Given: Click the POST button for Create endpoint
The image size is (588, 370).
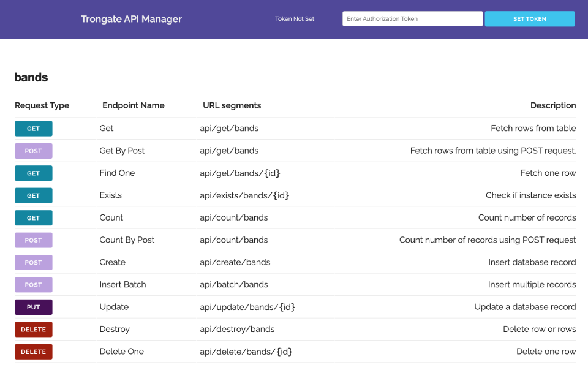Looking at the screenshot, I should 33,262.
